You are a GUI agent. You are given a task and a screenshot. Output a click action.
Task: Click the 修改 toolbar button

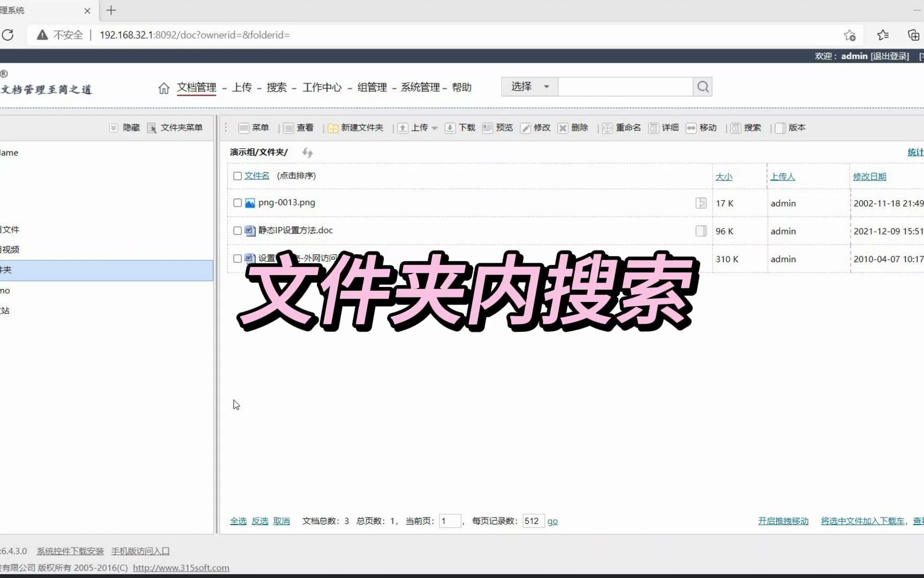535,128
